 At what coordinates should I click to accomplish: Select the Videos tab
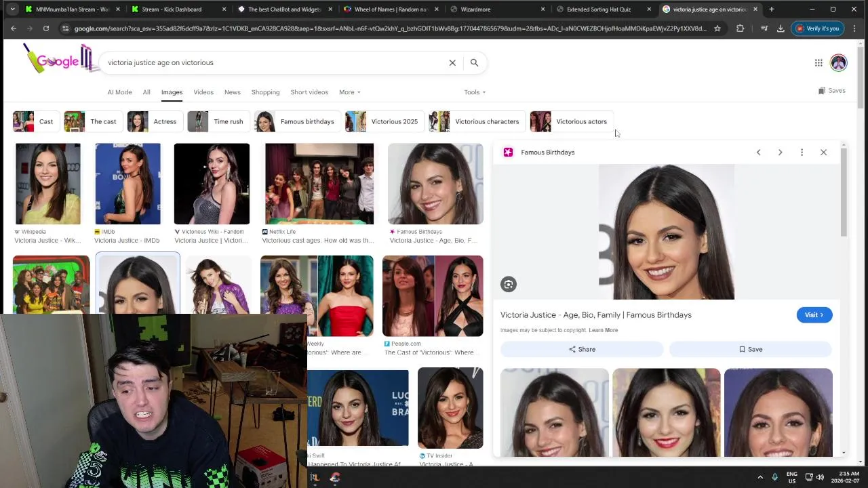(203, 92)
